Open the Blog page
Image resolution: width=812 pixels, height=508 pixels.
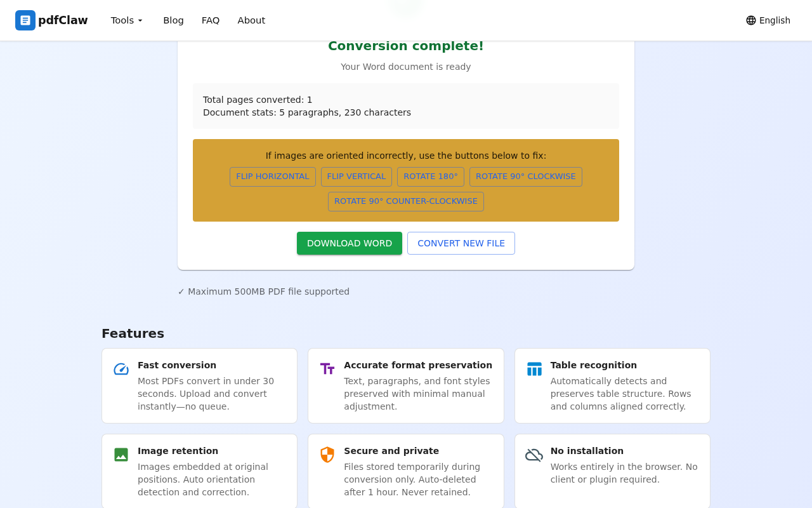tap(173, 20)
